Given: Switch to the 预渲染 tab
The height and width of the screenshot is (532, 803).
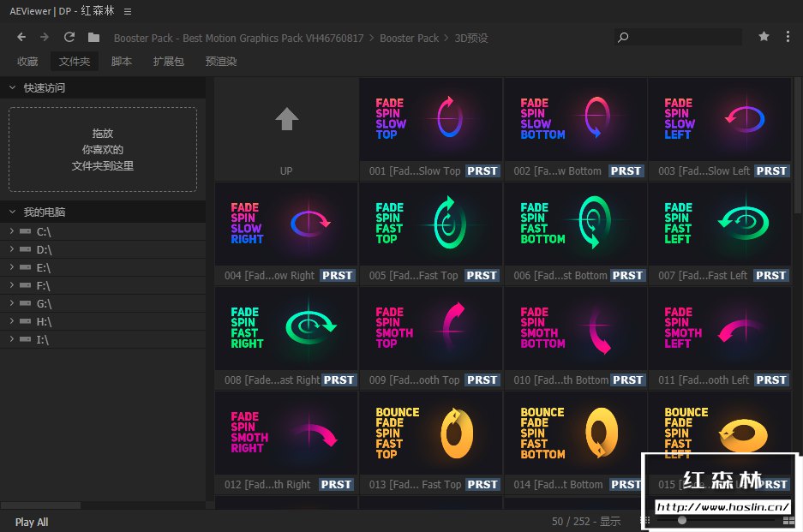Looking at the screenshot, I should point(221,62).
